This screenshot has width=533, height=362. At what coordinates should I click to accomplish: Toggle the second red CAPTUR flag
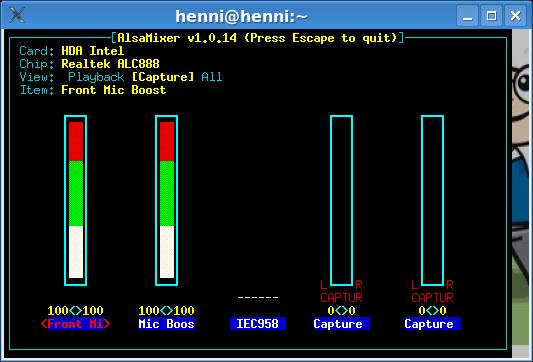432,298
